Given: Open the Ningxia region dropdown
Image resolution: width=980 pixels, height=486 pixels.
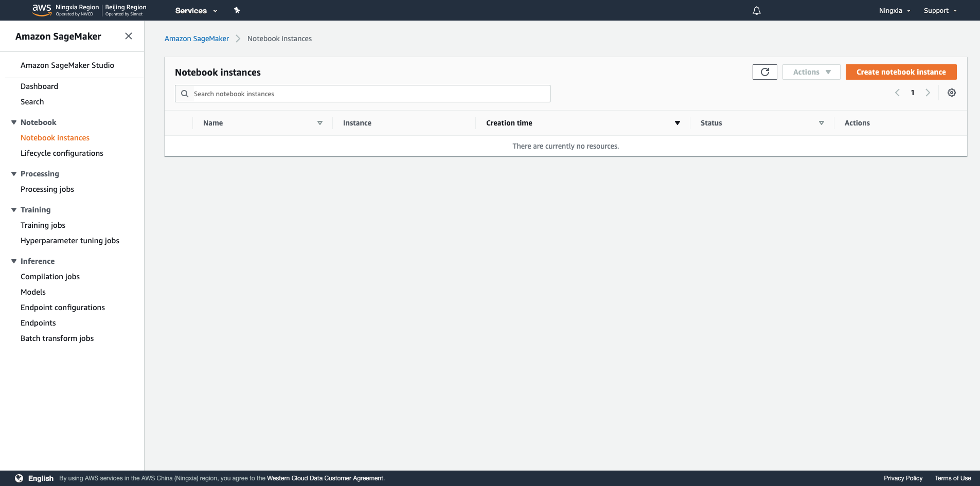Looking at the screenshot, I should [x=895, y=10].
